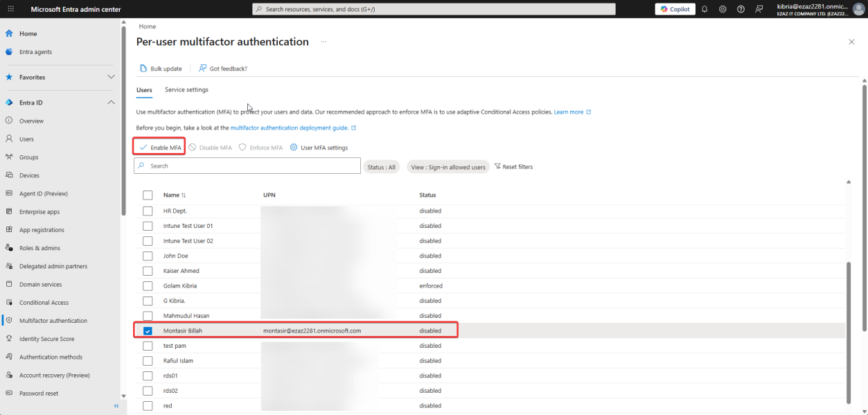
Task: Open Identity Secure Score in sidebar
Action: [x=46, y=339]
